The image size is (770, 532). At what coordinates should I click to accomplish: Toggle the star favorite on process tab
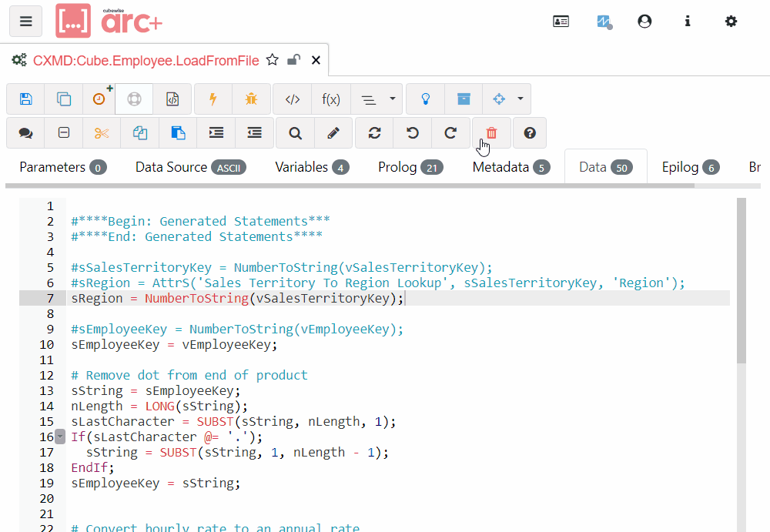pyautogui.click(x=273, y=60)
